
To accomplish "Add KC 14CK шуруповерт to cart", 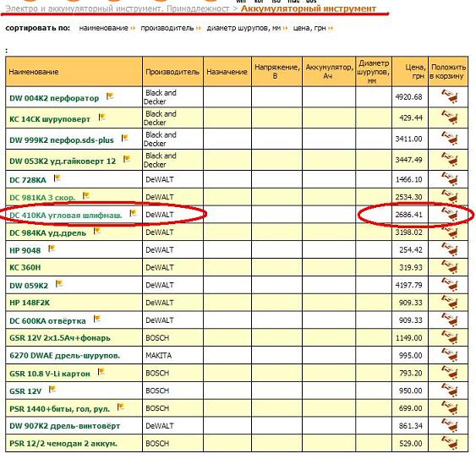I will (449, 117).
